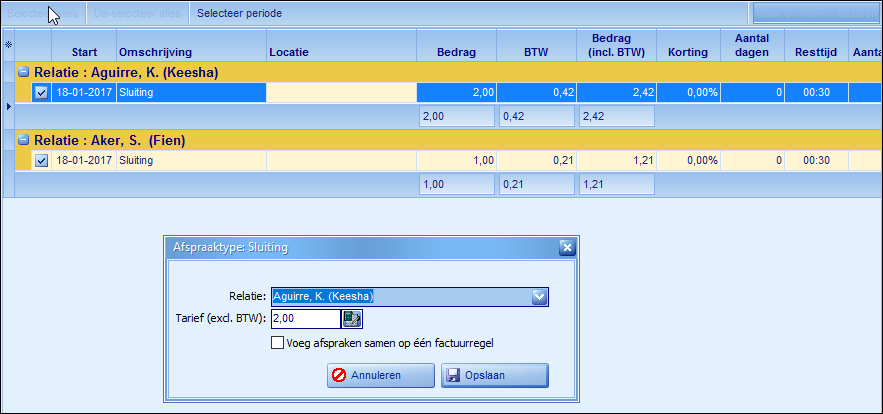
Task: Open the calculator icon next to Tarief
Action: tap(352, 319)
